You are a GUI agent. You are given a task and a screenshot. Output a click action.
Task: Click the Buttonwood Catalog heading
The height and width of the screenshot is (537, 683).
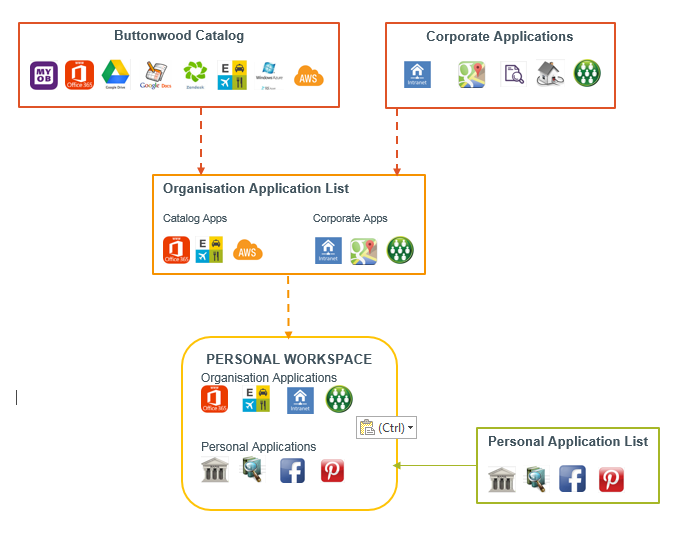179,36
